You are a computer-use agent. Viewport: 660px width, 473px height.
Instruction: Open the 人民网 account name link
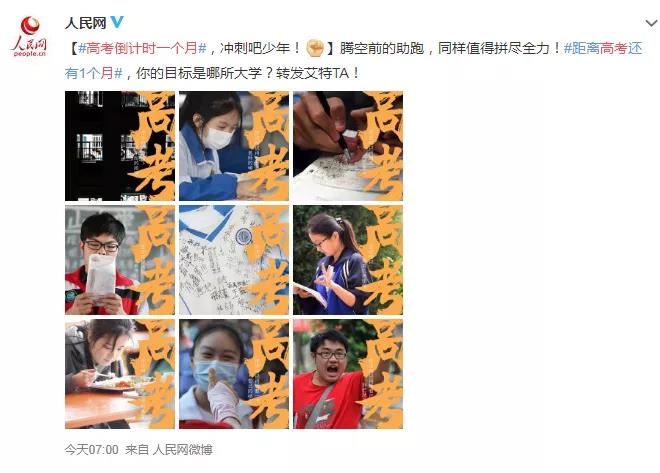(85, 23)
